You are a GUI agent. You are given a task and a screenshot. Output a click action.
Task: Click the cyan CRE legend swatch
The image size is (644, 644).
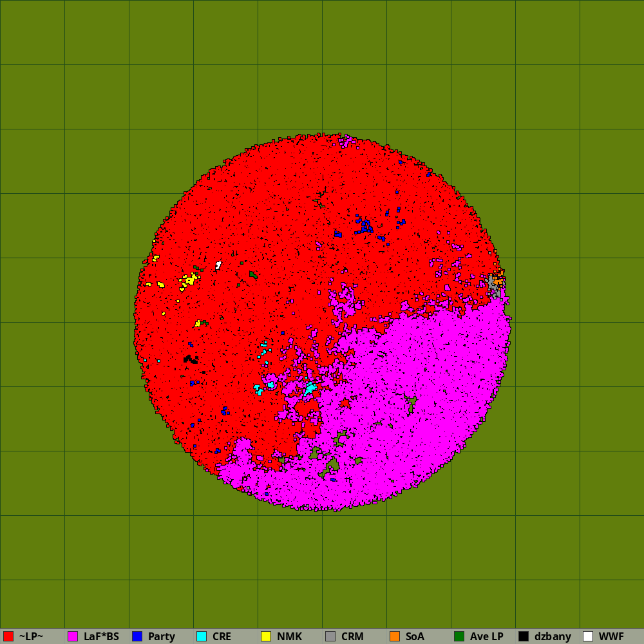coord(202,636)
